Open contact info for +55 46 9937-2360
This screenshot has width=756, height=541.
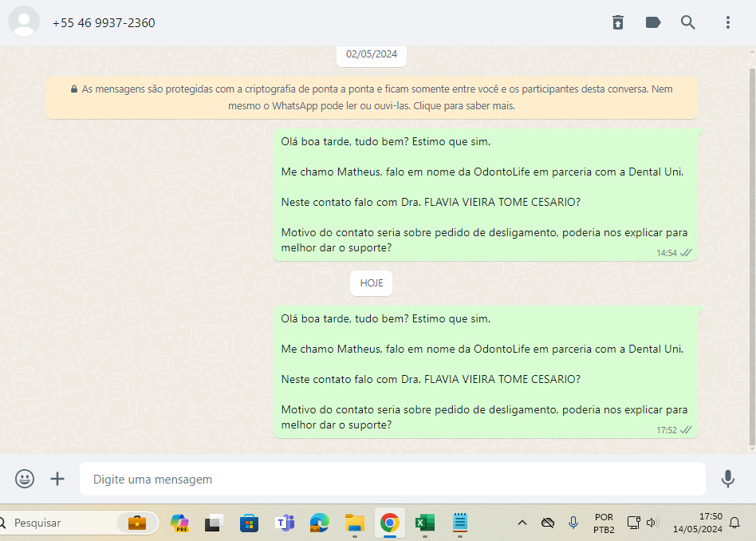click(x=104, y=23)
